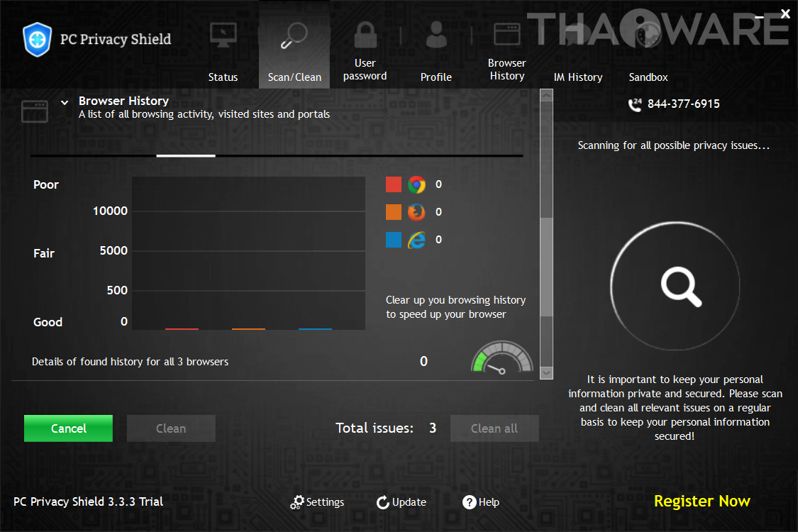Click the Browser History heading text

(123, 101)
